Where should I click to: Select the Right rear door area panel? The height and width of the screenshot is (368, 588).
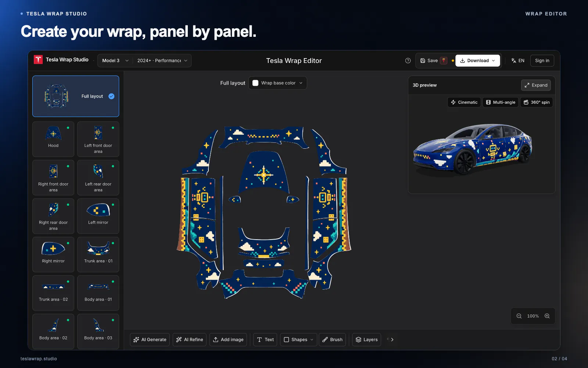point(53,216)
